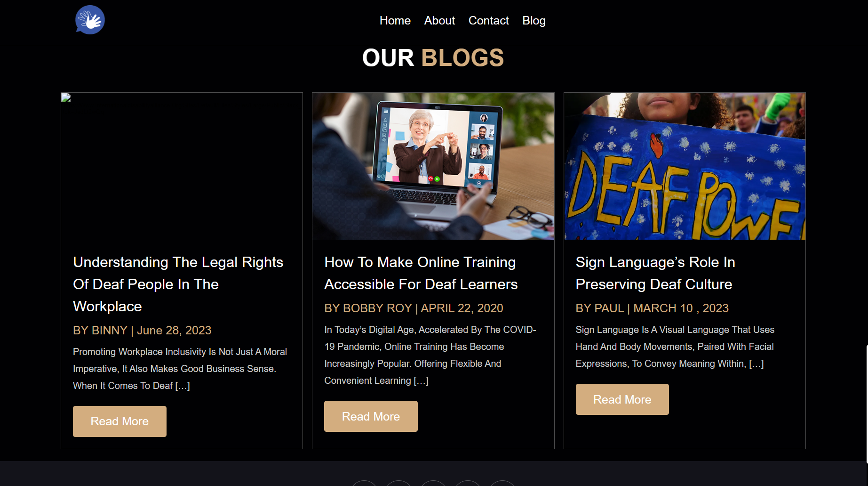This screenshot has height=486, width=868.
Task: Open Sign Language's Role title link
Action: pos(655,273)
